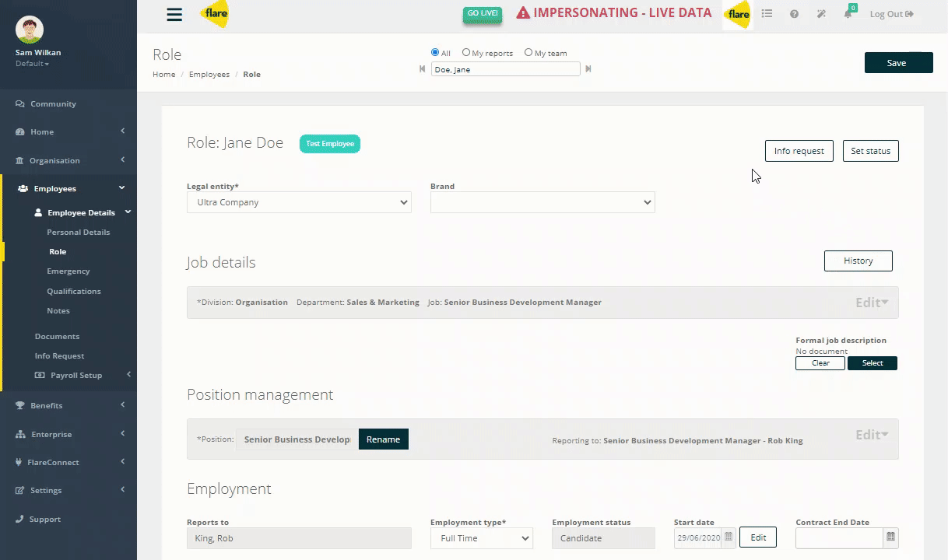
Task: Click the Employees breadcrumb link
Action: coord(209,75)
